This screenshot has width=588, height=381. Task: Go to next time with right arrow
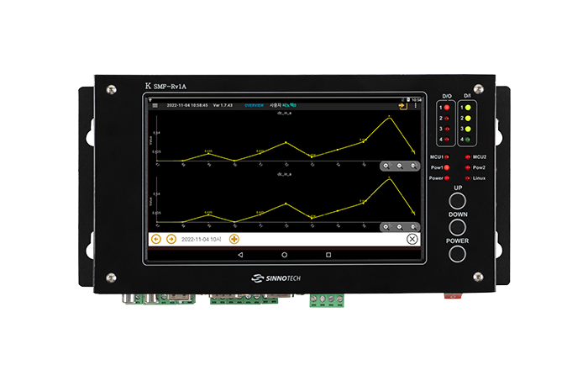171,239
